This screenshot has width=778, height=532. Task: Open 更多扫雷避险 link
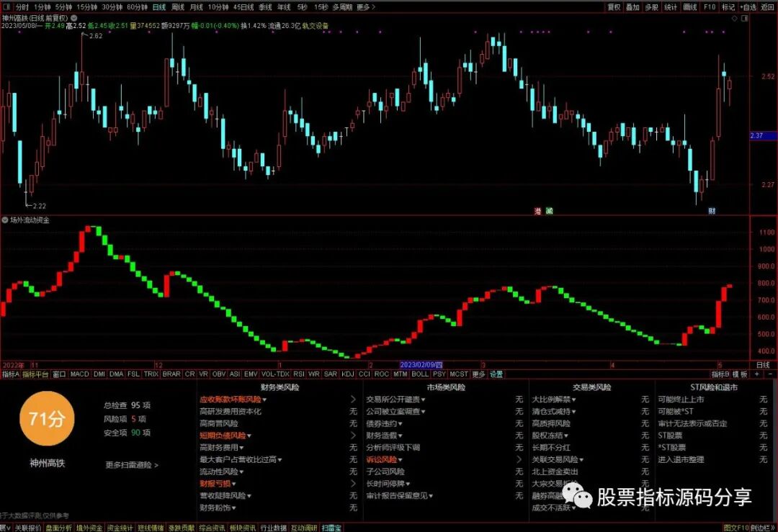(132, 465)
